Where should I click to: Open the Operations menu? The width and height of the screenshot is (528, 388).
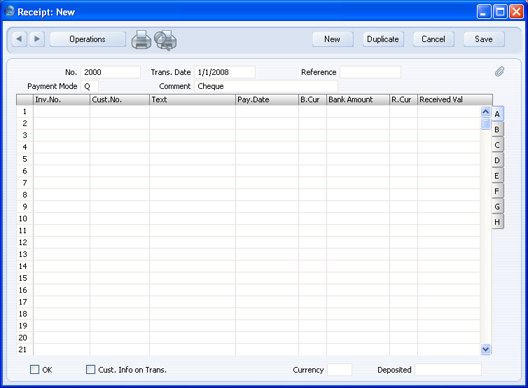pyautogui.click(x=88, y=39)
